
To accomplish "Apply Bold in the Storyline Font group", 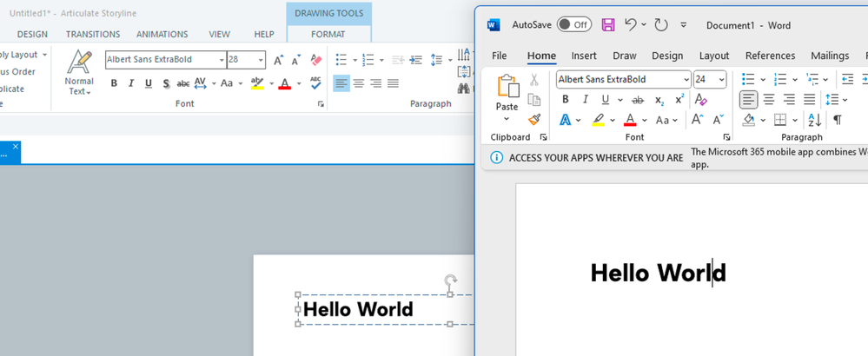I will 113,83.
